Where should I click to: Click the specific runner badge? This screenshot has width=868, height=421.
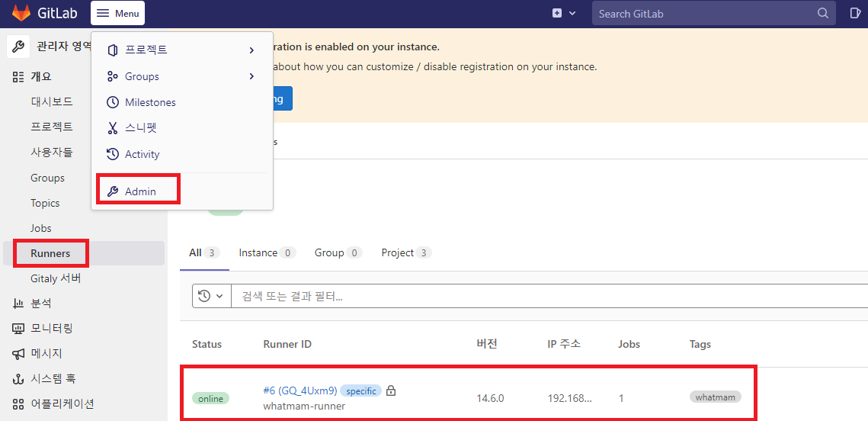click(x=360, y=391)
